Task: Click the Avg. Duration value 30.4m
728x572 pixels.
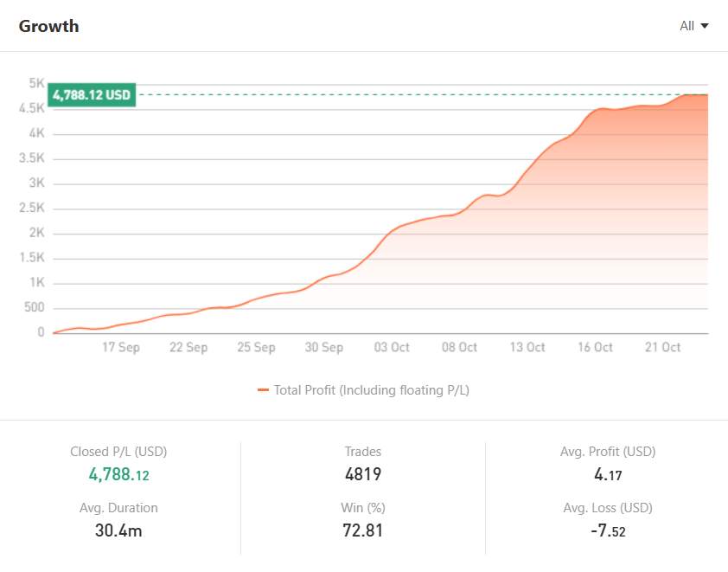Action: 118,530
